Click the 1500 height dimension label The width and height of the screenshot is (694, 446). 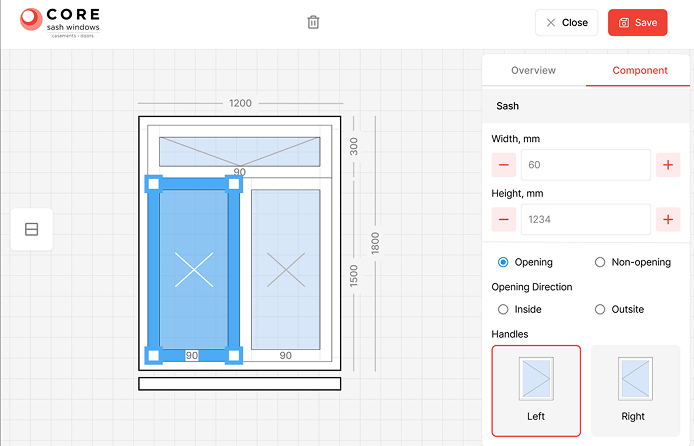[354, 276]
